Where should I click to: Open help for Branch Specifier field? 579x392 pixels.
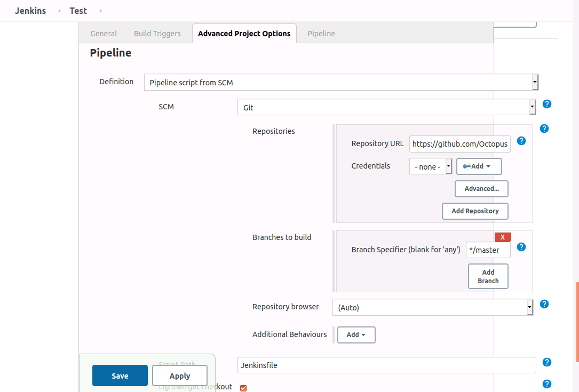point(521,247)
